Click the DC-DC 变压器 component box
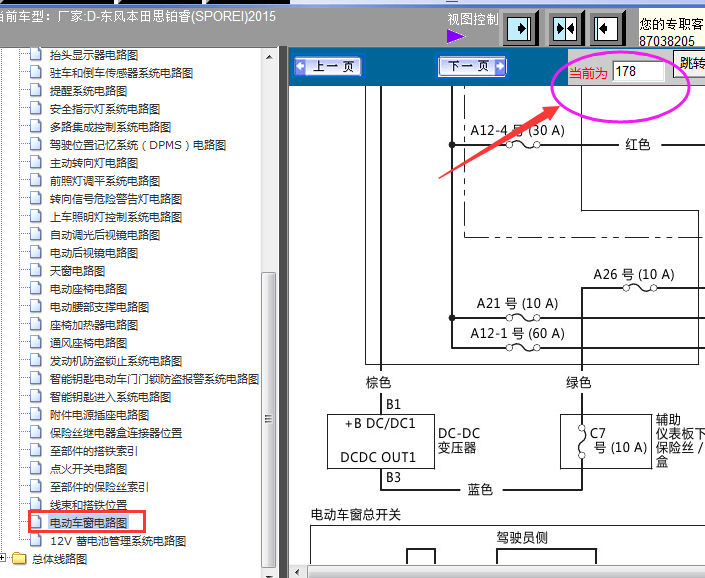The image size is (705, 578). [381, 441]
